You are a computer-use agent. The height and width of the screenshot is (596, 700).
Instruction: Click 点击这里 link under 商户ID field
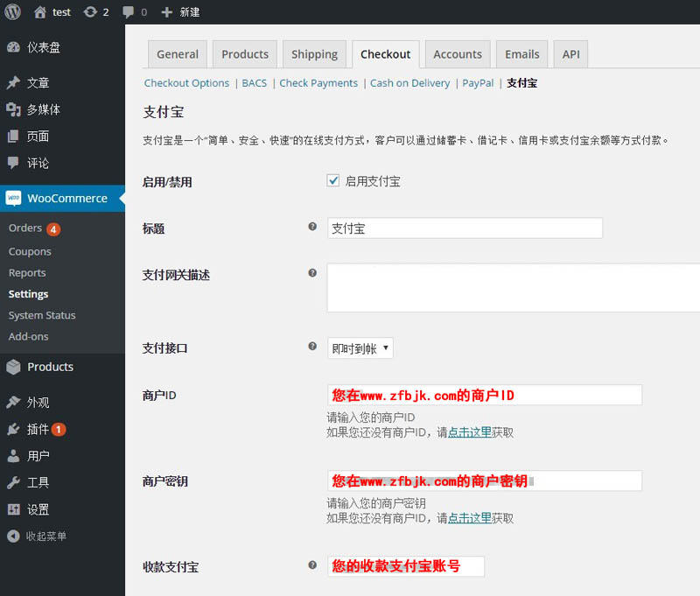click(469, 432)
